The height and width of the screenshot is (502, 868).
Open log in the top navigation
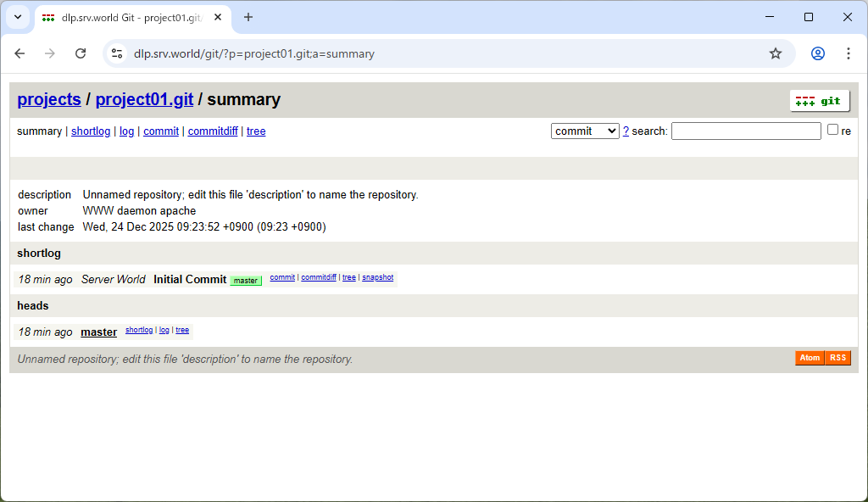click(x=127, y=131)
